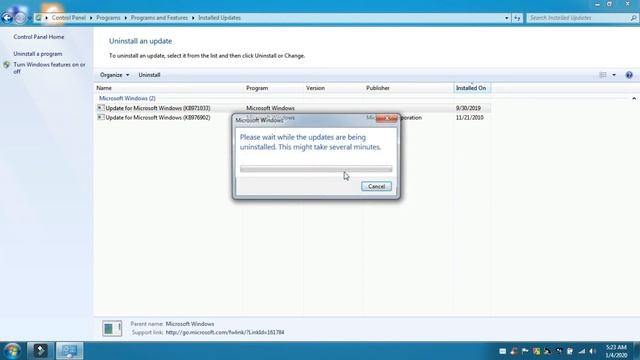This screenshot has width=640, height=360.
Task: Click the Microsoft Windows (2) group header
Action: coord(127,98)
